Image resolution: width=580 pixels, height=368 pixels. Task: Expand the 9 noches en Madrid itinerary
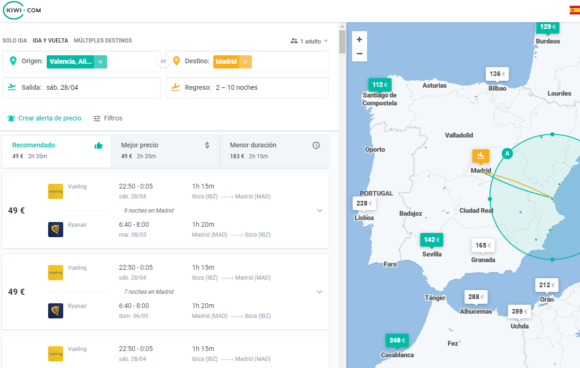pos(320,210)
